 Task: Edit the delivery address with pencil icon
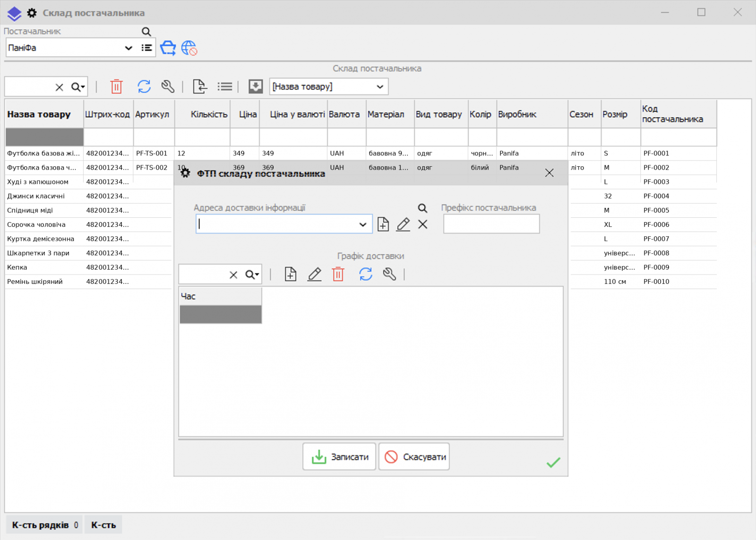coord(403,224)
